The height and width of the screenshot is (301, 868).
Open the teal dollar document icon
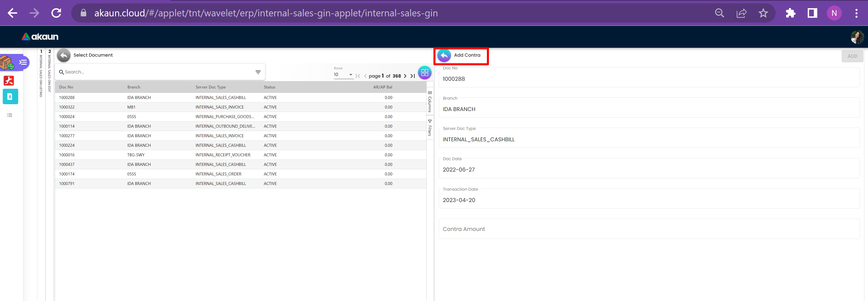tap(10, 97)
